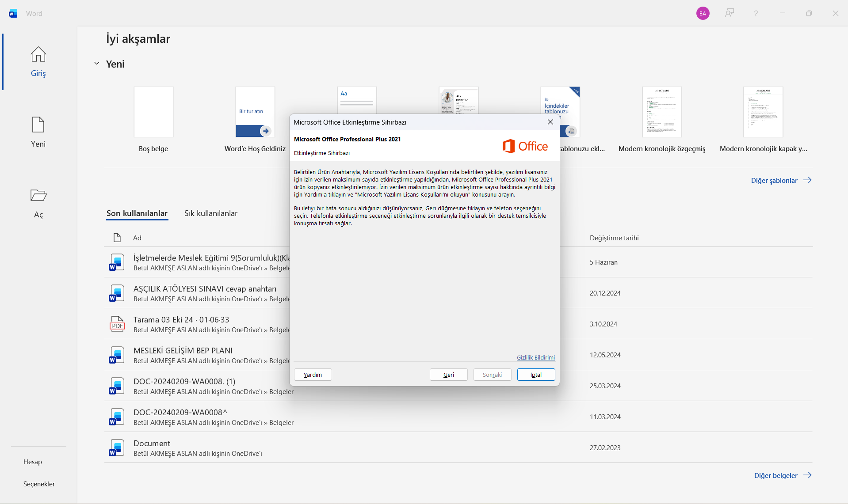Collapse the Yeni section chevron

(97, 64)
